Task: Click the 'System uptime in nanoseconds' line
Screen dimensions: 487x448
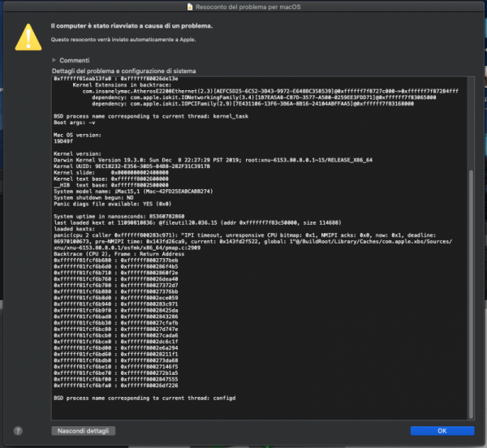Action: [x=119, y=217]
